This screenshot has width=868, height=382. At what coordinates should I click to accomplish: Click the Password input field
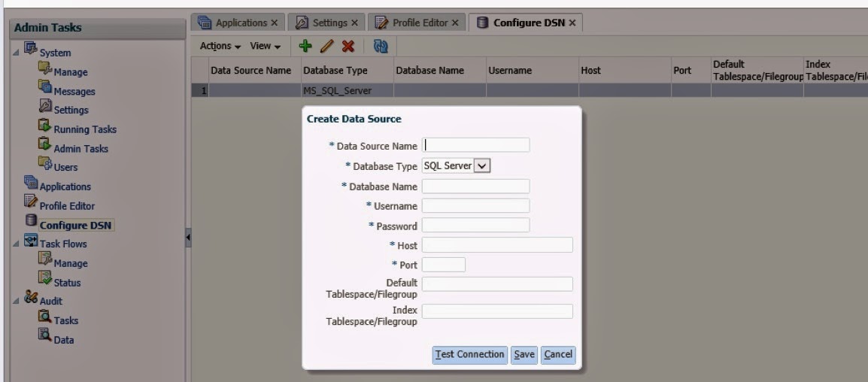coord(475,226)
